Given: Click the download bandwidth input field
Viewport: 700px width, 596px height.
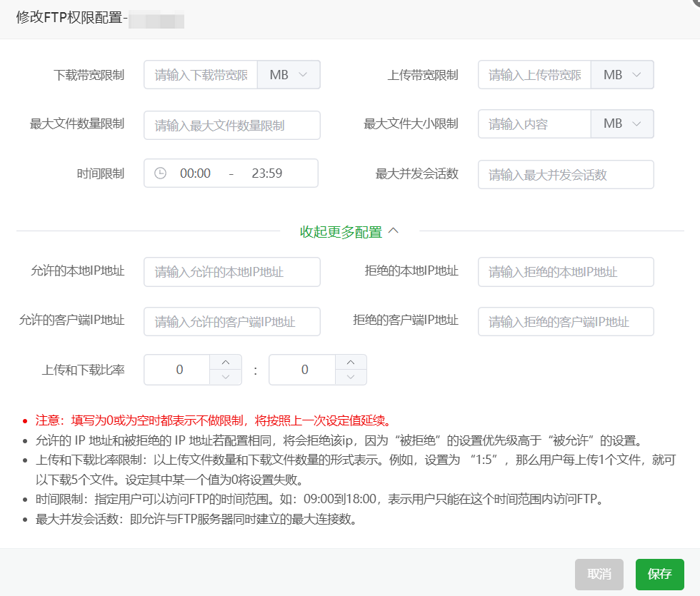Looking at the screenshot, I should pyautogui.click(x=200, y=74).
